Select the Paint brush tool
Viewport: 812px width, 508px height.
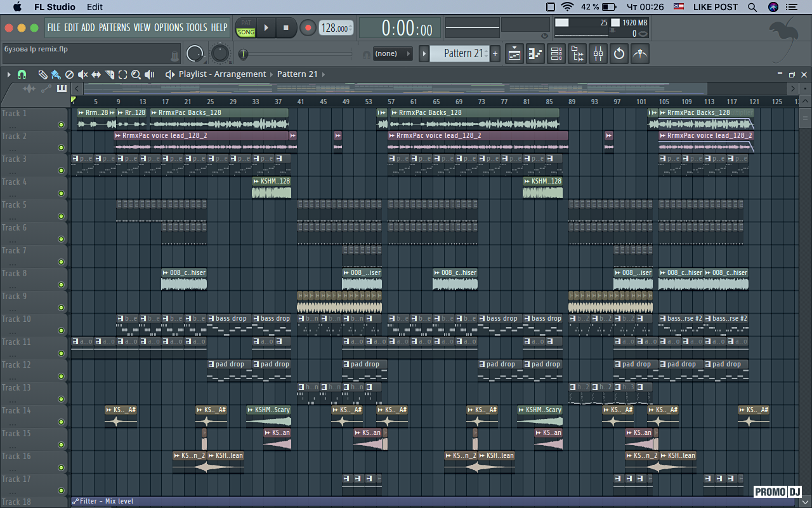(56, 74)
